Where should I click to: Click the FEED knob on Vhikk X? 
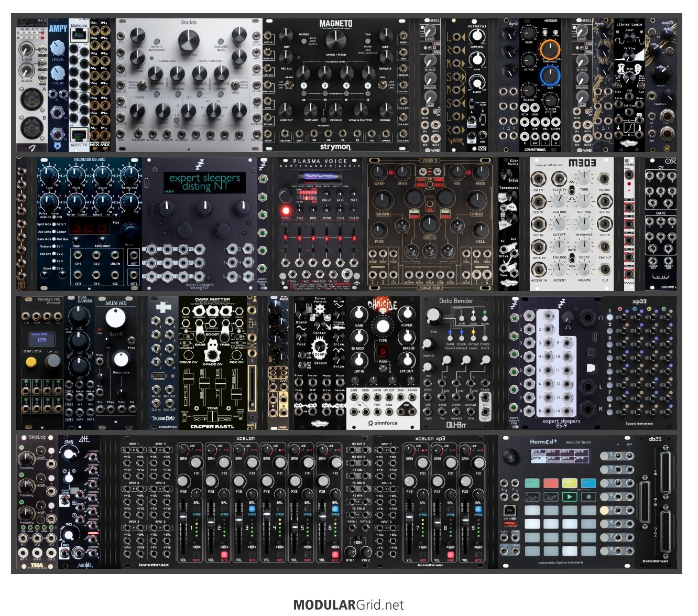(x=480, y=171)
